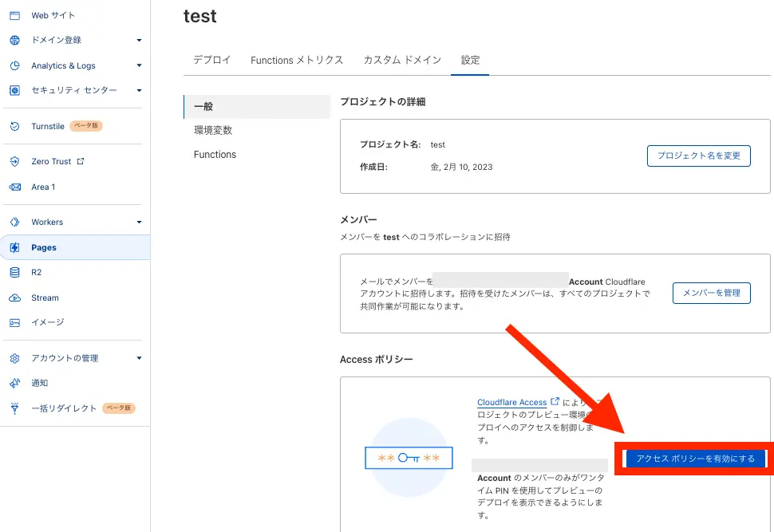
Task: Select 環境変数 in settings menu
Action: (213, 130)
